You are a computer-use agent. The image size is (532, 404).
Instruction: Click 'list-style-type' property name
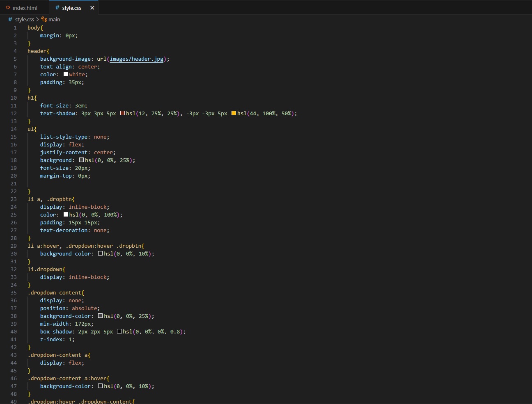[x=64, y=137]
